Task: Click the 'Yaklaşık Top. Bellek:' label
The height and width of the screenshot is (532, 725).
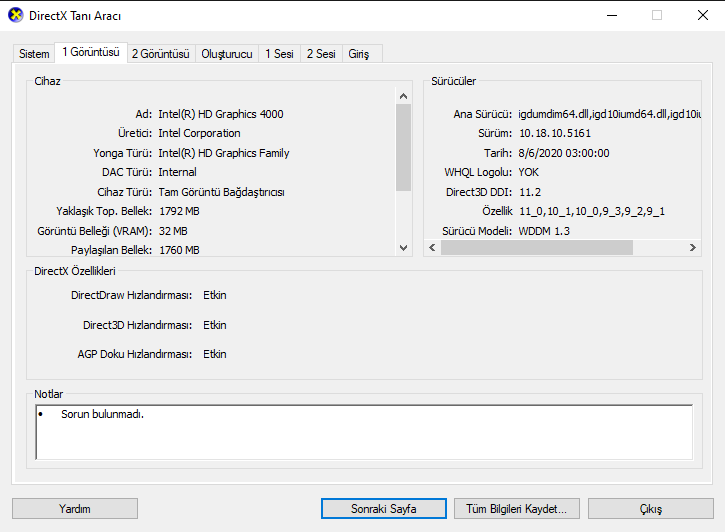Action: pyautogui.click(x=104, y=211)
